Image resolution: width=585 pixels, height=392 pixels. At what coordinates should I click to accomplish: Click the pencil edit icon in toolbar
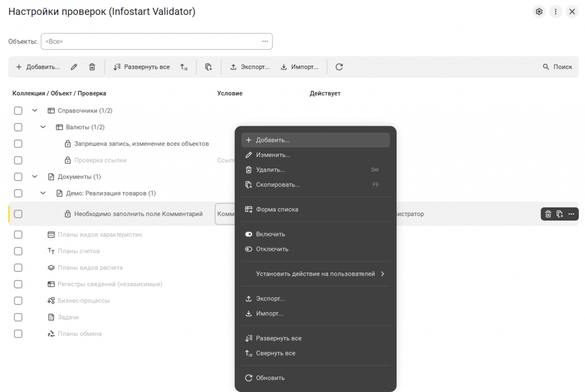click(x=74, y=67)
